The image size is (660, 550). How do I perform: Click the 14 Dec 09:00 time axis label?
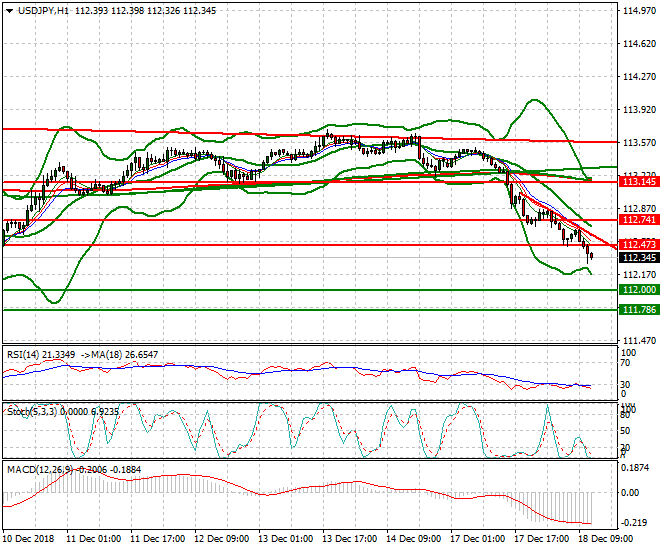pos(414,539)
